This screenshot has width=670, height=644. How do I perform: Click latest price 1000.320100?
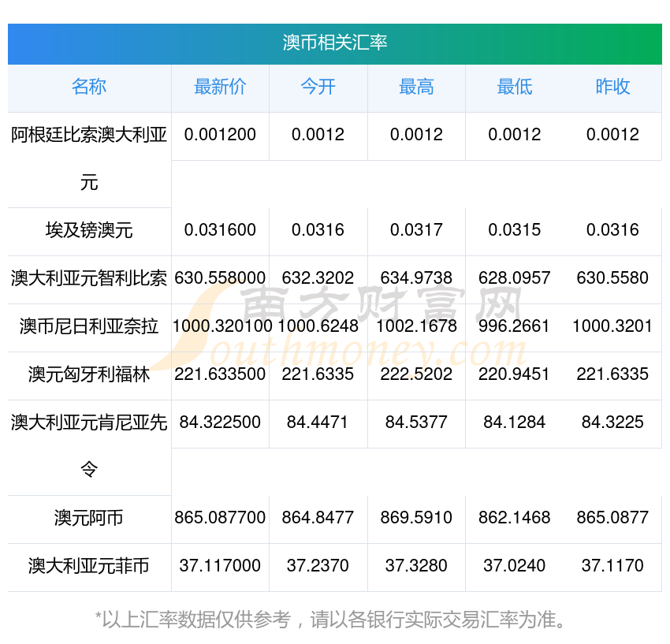221,326
